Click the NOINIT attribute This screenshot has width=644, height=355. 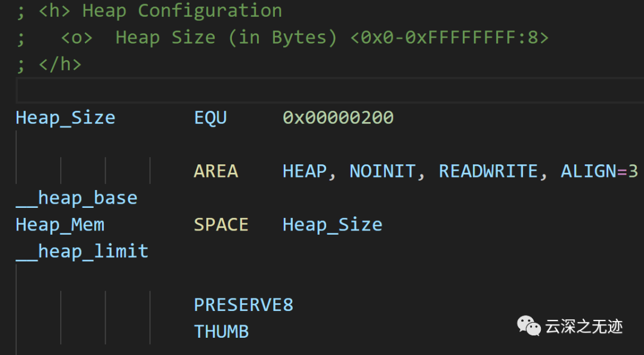[x=382, y=171]
